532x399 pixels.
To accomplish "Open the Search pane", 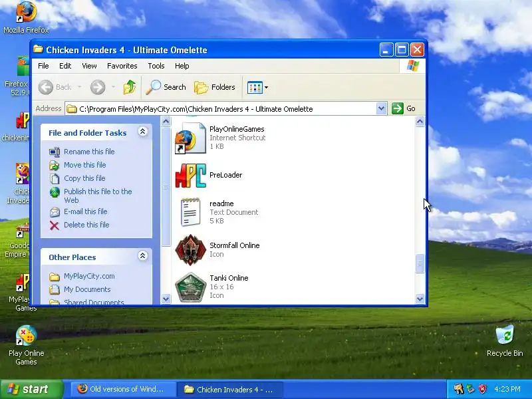I will 166,87.
